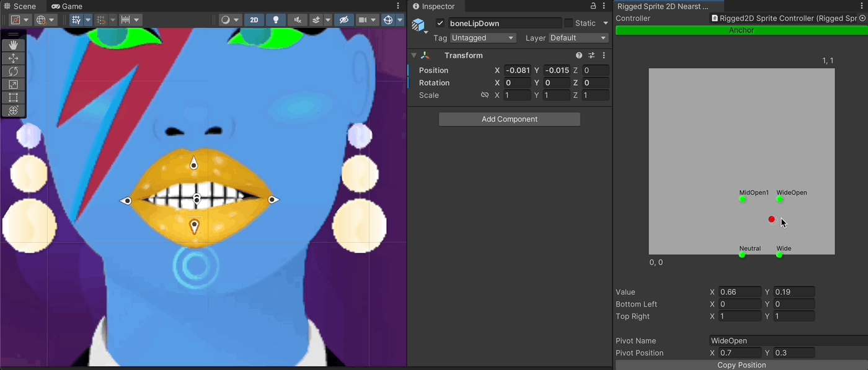Select the upper lip bone gizmo
Image resolution: width=868 pixels, height=370 pixels.
coord(194,163)
